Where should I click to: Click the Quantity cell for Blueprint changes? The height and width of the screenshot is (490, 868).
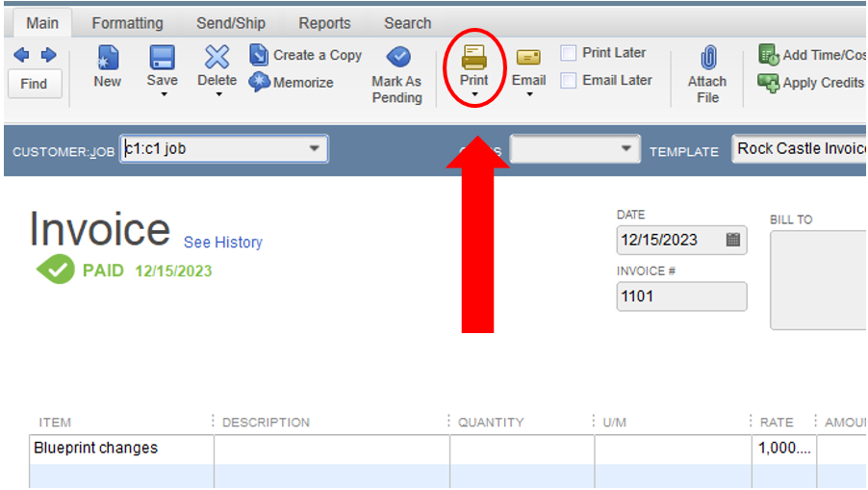[522, 448]
